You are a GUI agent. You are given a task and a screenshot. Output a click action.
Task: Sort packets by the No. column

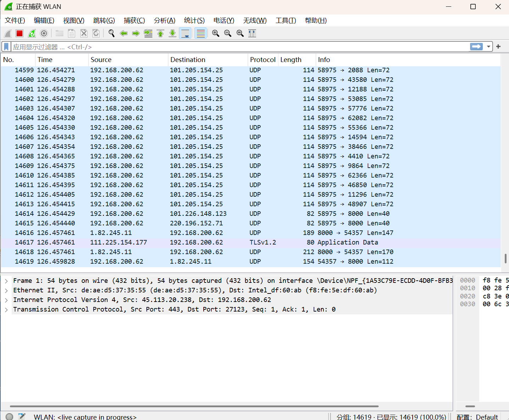pyautogui.click(x=18, y=60)
